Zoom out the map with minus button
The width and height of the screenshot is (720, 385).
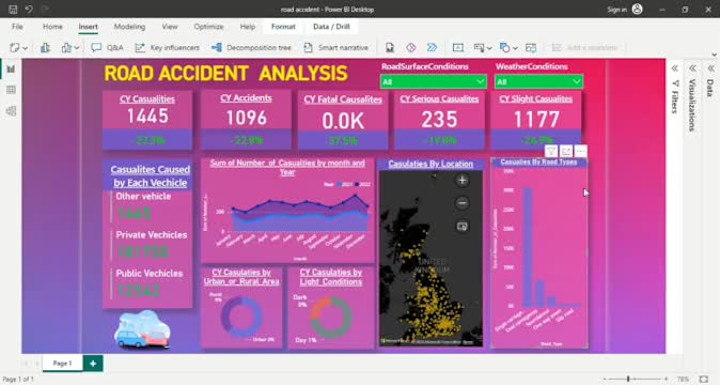pos(462,203)
